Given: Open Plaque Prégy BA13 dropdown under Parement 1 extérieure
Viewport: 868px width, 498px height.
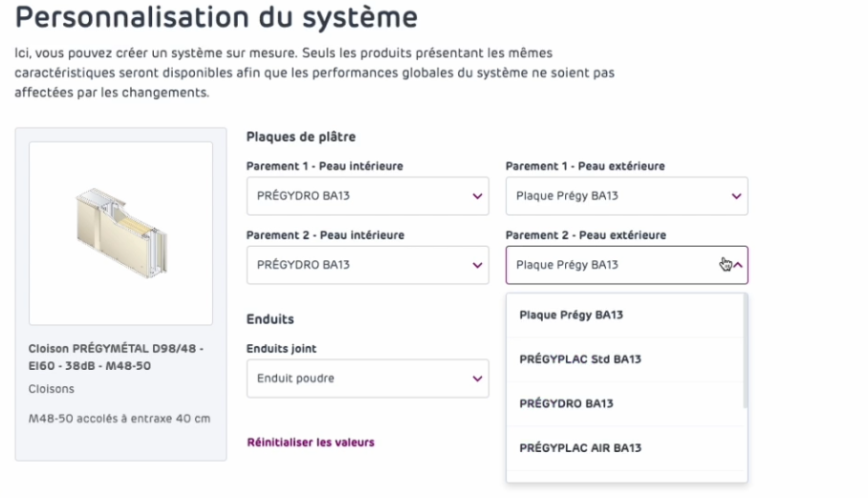Looking at the screenshot, I should [x=612, y=196].
